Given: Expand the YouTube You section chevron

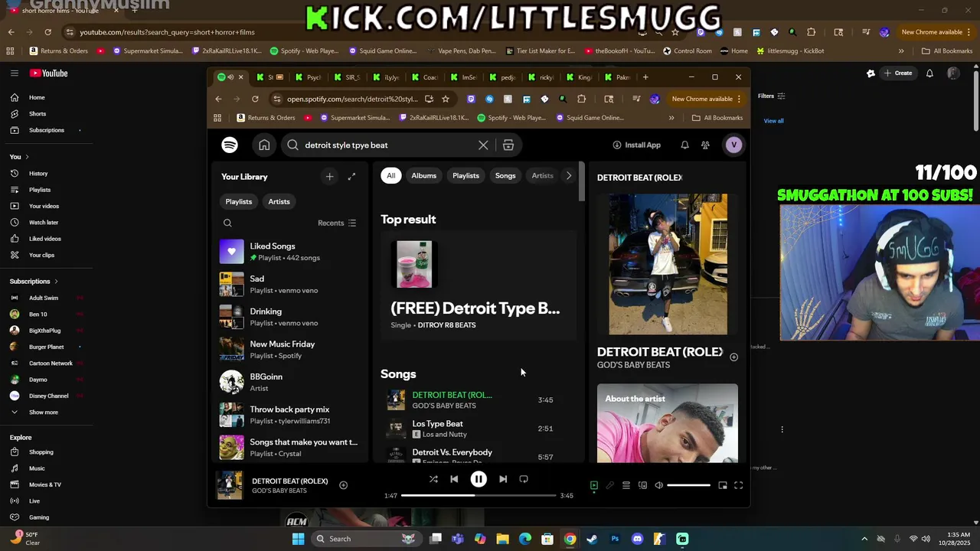Looking at the screenshot, I should [x=27, y=157].
